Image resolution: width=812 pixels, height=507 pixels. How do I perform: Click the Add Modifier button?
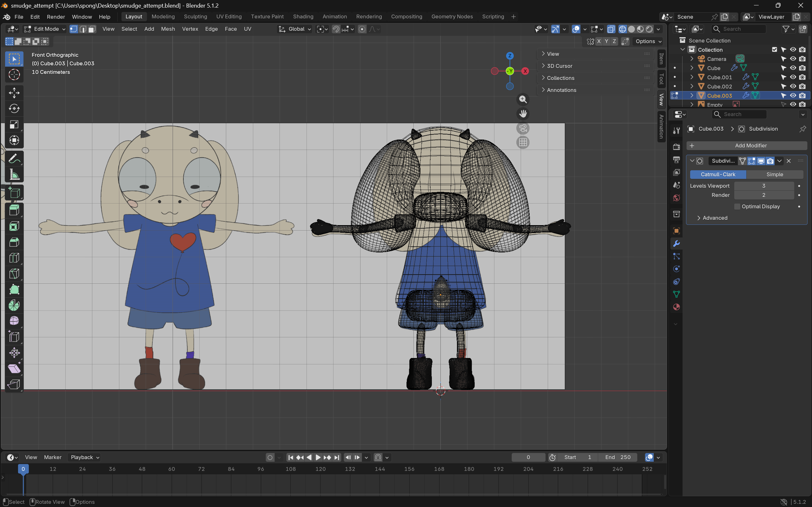(747, 146)
